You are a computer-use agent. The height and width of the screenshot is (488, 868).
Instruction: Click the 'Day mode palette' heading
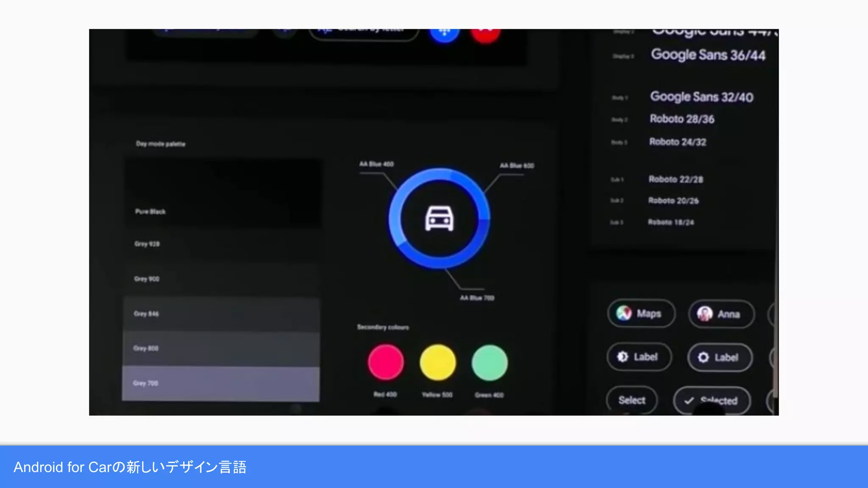click(161, 144)
